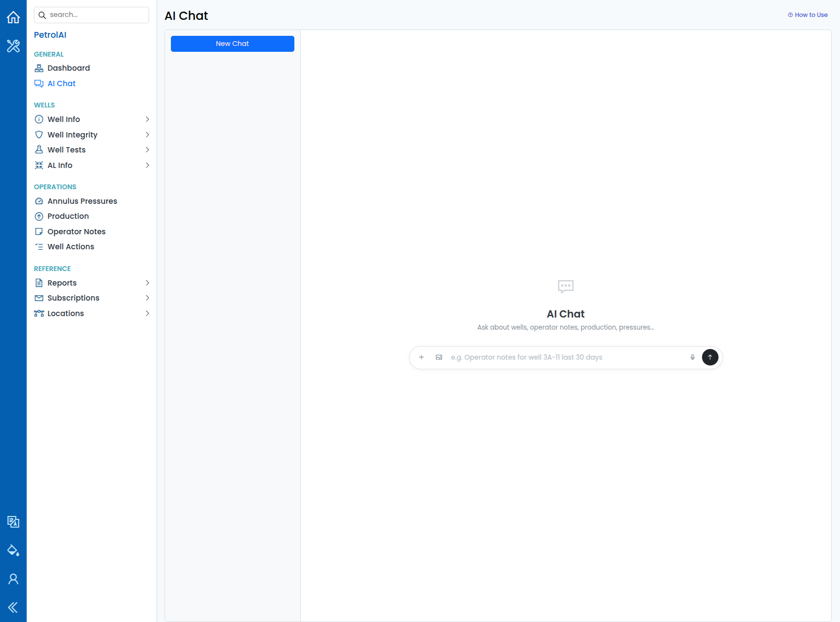This screenshot has width=840, height=622.
Task: Open the How to Use link
Action: 808,15
